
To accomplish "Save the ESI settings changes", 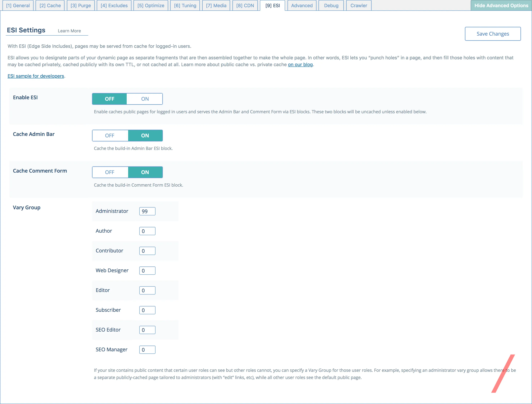I will click(493, 34).
